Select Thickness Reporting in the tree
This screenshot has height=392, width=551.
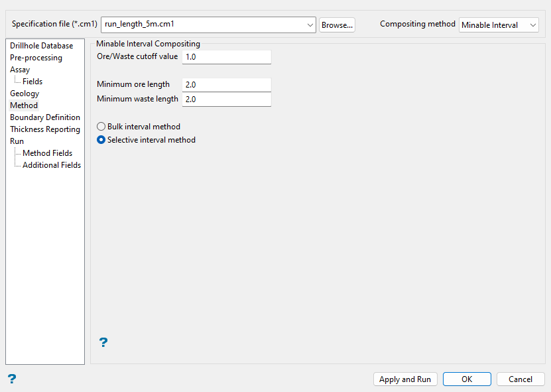pos(45,129)
